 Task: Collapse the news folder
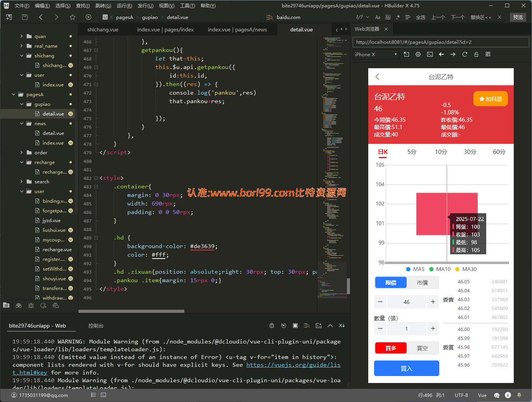click(22, 123)
